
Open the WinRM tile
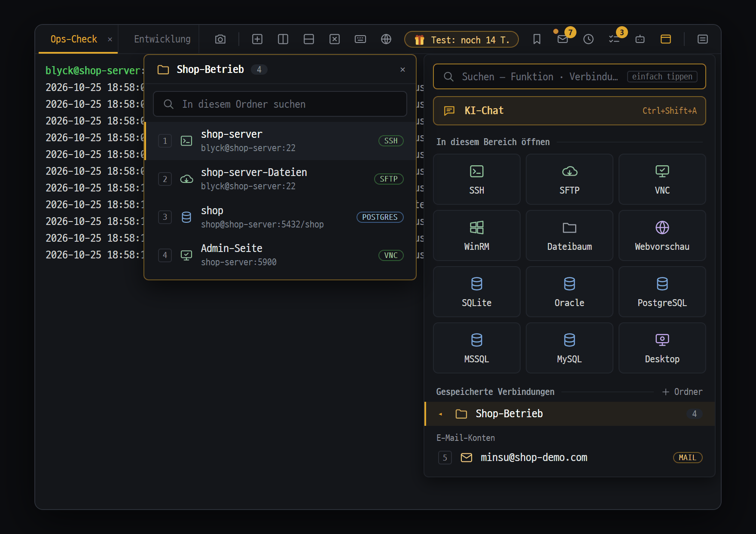click(x=477, y=236)
